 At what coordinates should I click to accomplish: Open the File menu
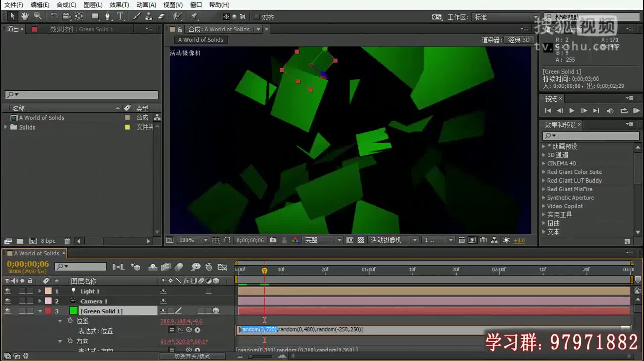click(13, 5)
